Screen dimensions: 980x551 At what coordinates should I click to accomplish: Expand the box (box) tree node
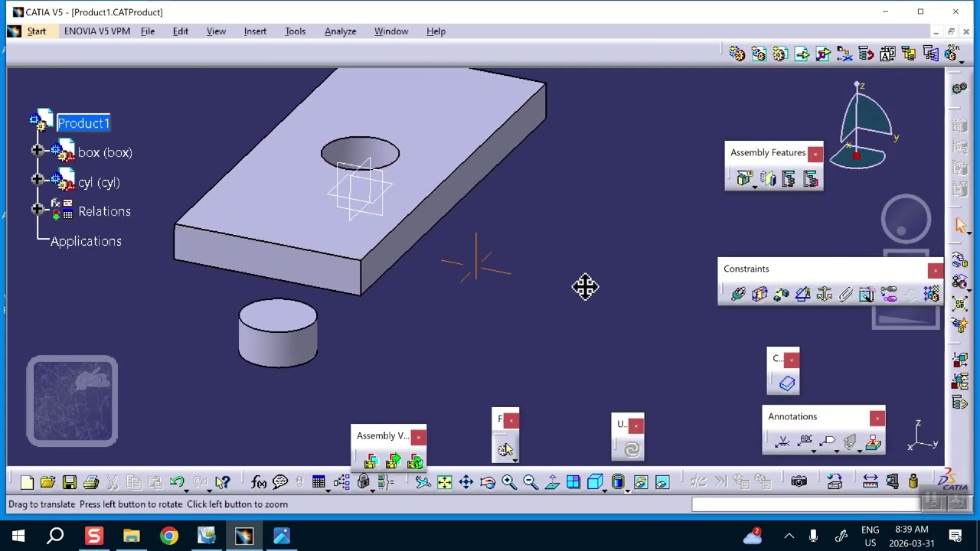pyautogui.click(x=37, y=150)
